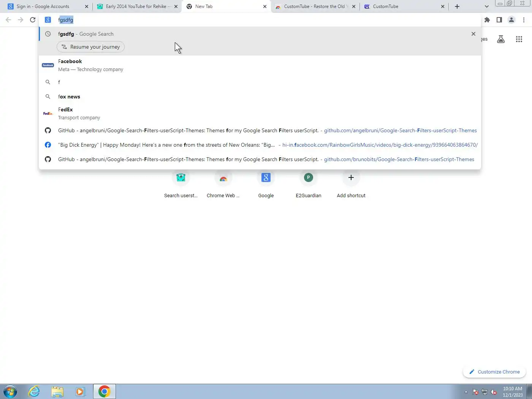
Task: Click the taskbar clock 10:10 AM
Action: tap(513, 392)
